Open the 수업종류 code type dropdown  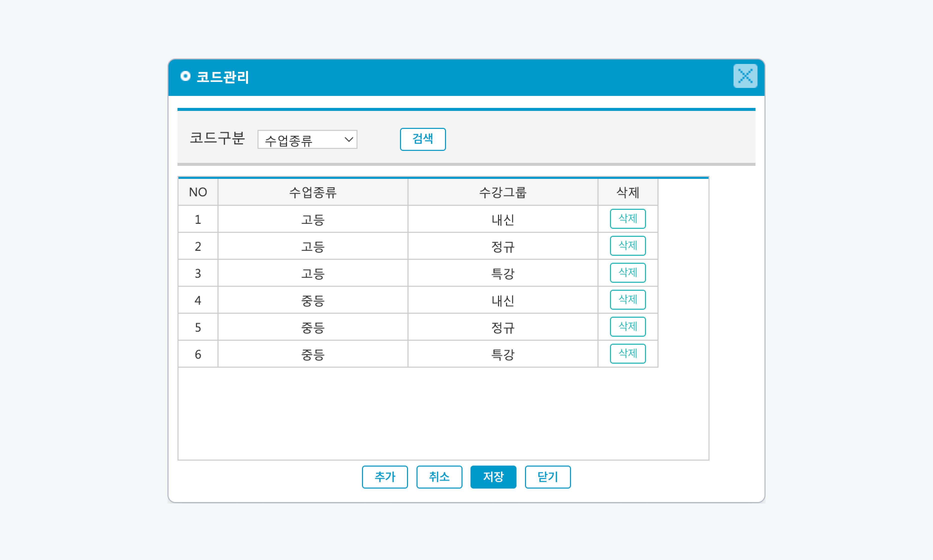[x=307, y=140]
